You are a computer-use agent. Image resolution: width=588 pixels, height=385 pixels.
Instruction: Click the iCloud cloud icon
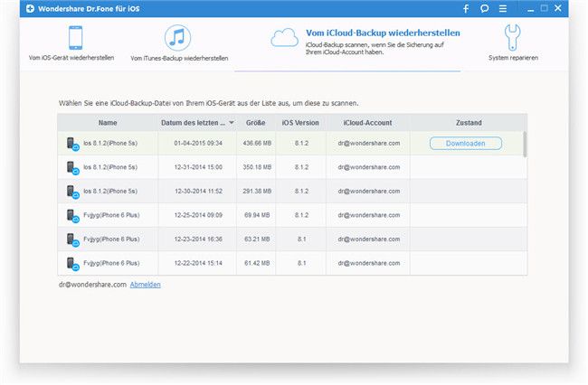point(285,37)
